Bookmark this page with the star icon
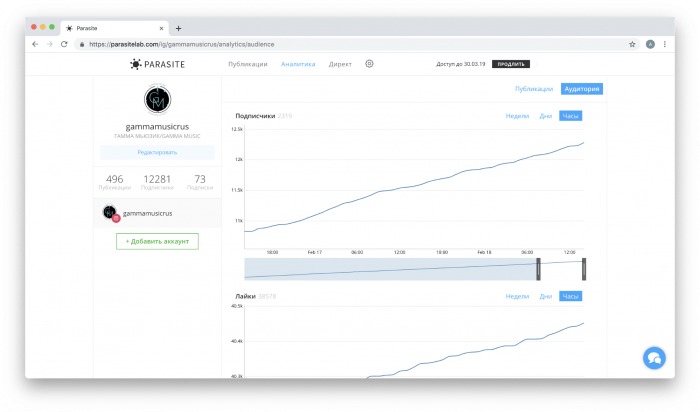 (632, 44)
